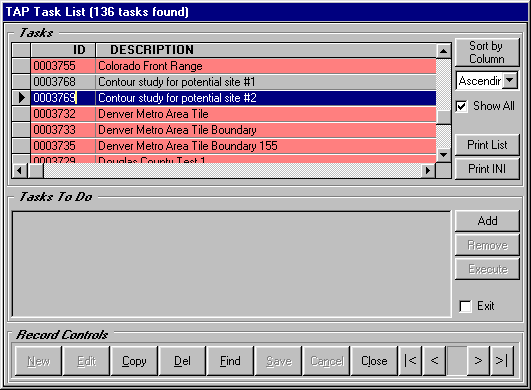This screenshot has width=531, height=390.
Task: Add selected task to Tasks To Do
Action: 487,221
